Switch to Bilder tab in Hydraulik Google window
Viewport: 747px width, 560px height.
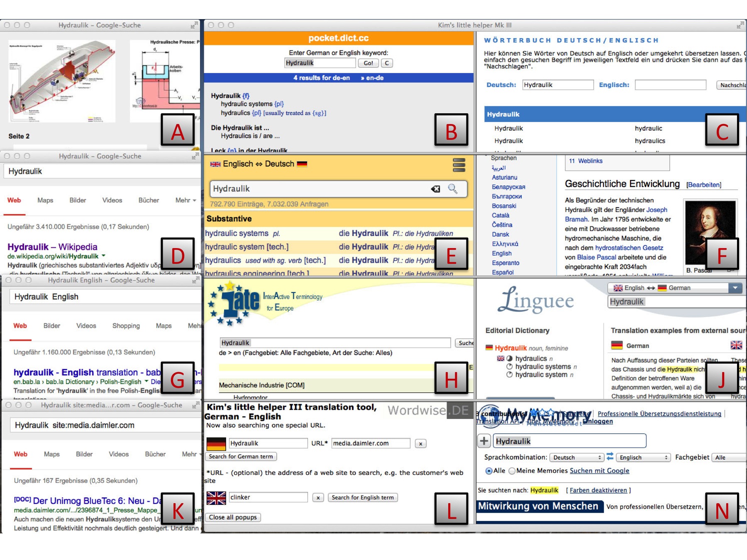point(78,200)
